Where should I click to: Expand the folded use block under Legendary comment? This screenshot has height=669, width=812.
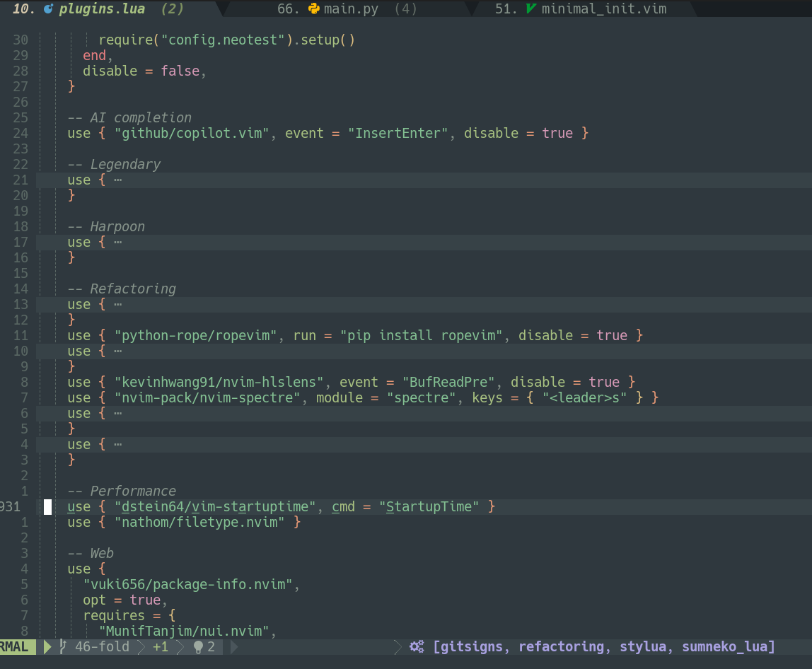(x=117, y=180)
